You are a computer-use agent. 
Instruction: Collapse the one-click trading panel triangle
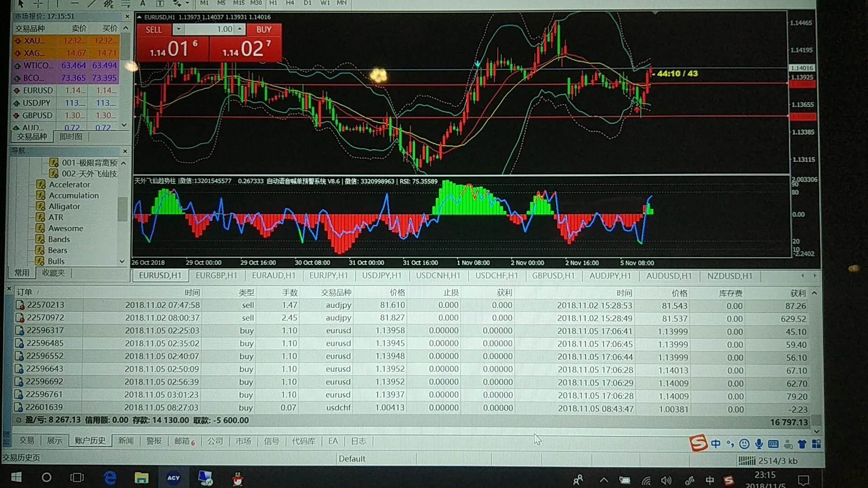(140, 17)
